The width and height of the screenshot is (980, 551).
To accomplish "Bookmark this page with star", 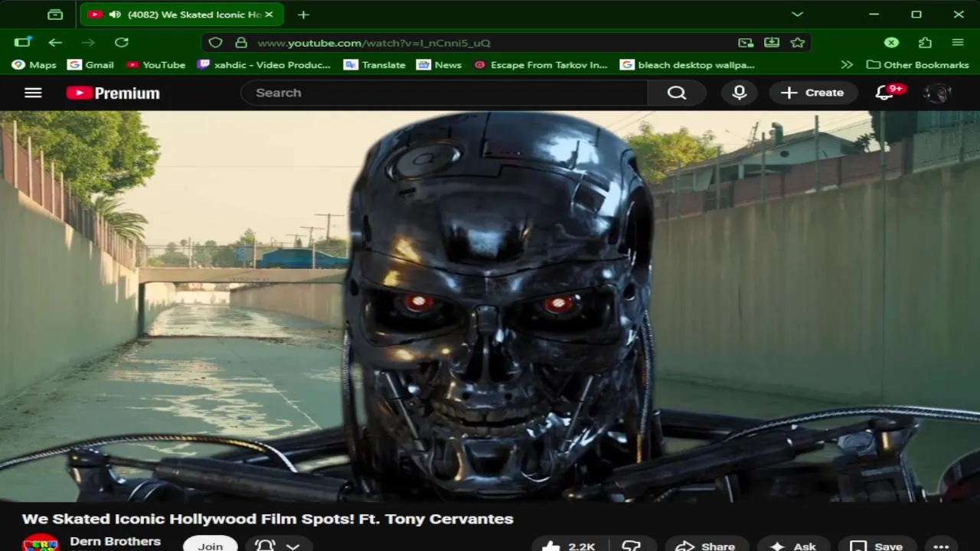I will (x=798, y=43).
